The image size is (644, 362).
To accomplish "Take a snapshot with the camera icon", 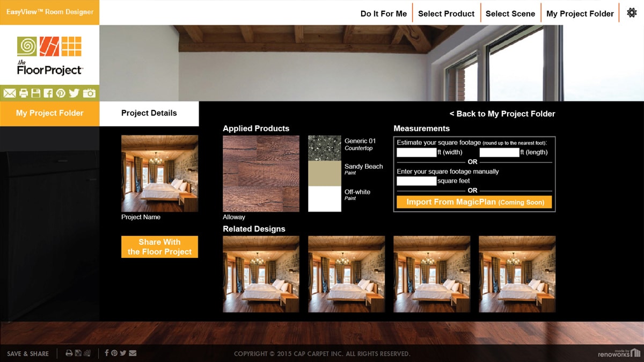I will coord(89,93).
